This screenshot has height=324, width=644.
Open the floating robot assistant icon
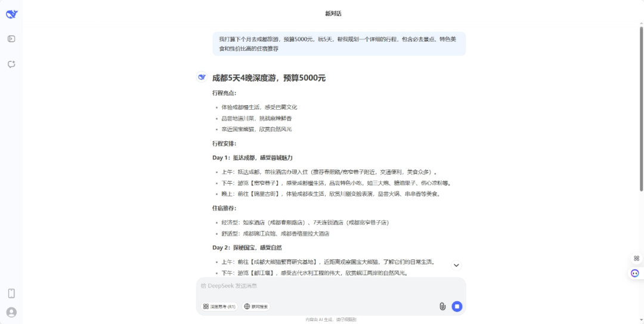[636, 273]
